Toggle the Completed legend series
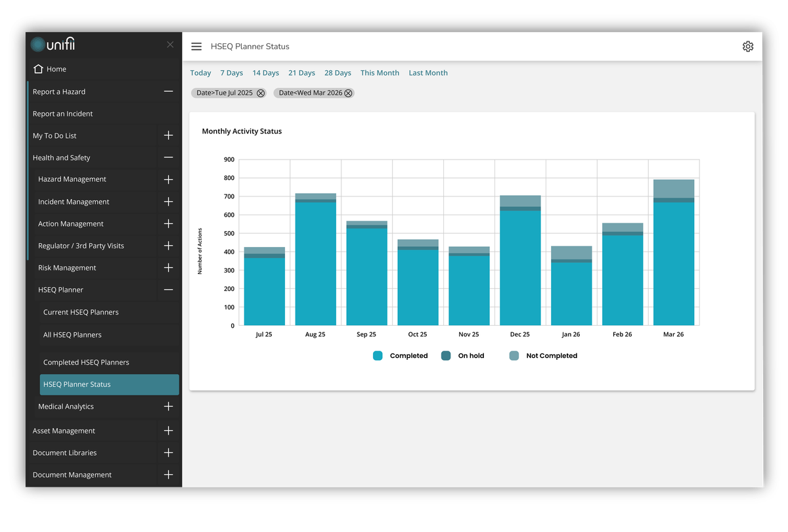This screenshot has width=788, height=532. pyautogui.click(x=401, y=356)
